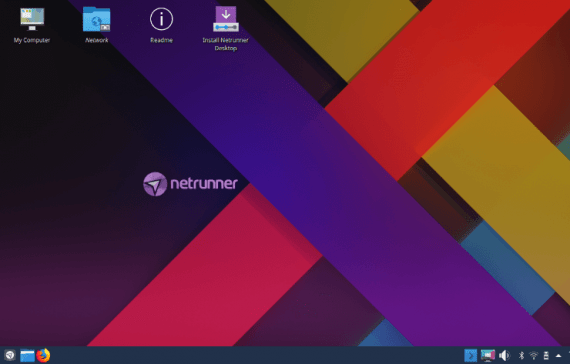Select the 'Install Netrunner Desktop' label
The height and width of the screenshot is (364, 570).
226,44
